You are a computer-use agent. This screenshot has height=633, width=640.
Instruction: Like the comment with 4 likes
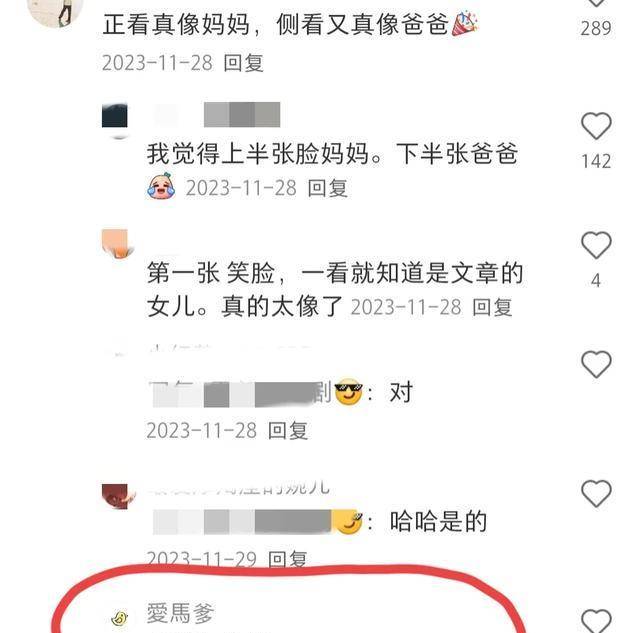click(x=596, y=245)
